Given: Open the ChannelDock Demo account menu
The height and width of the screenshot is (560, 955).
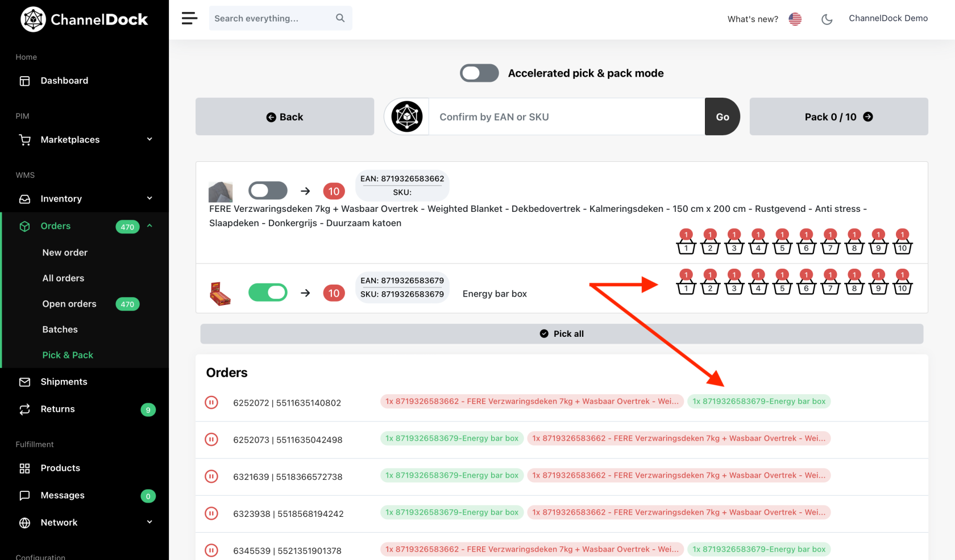Looking at the screenshot, I should (888, 18).
